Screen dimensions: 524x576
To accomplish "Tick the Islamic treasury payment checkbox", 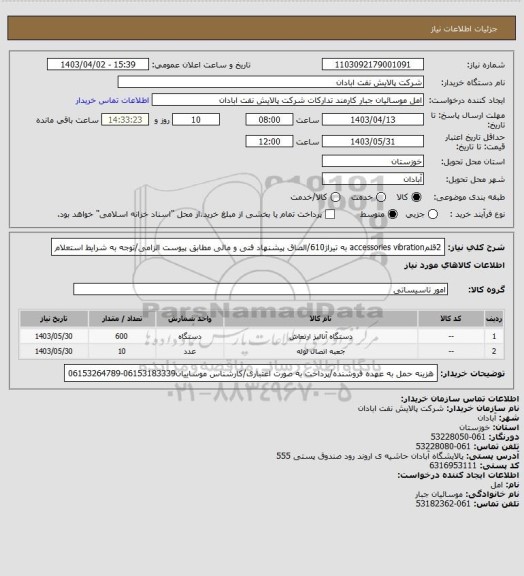I will pyautogui.click(x=330, y=214).
